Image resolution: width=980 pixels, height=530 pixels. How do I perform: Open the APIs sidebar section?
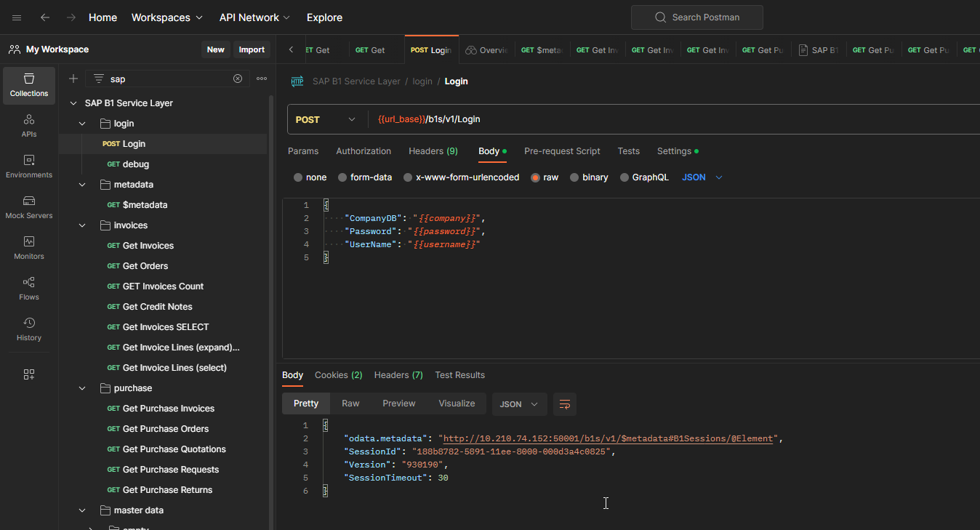coord(29,127)
